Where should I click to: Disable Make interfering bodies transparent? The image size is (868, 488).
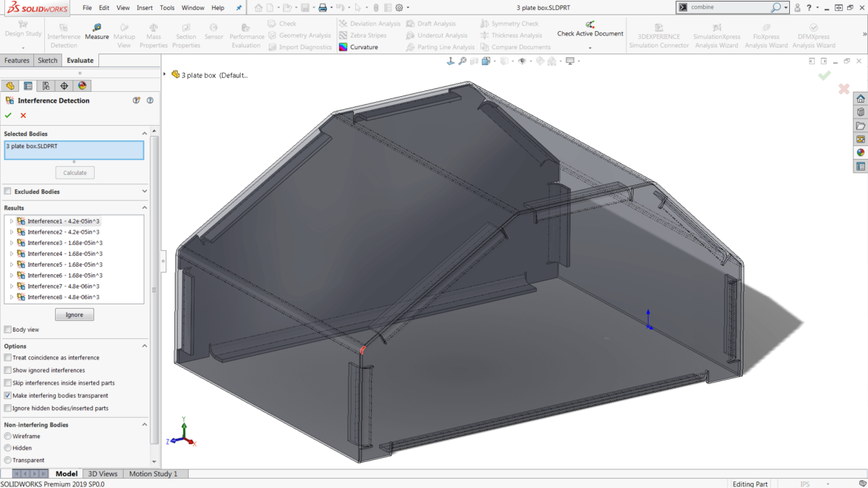(x=9, y=395)
